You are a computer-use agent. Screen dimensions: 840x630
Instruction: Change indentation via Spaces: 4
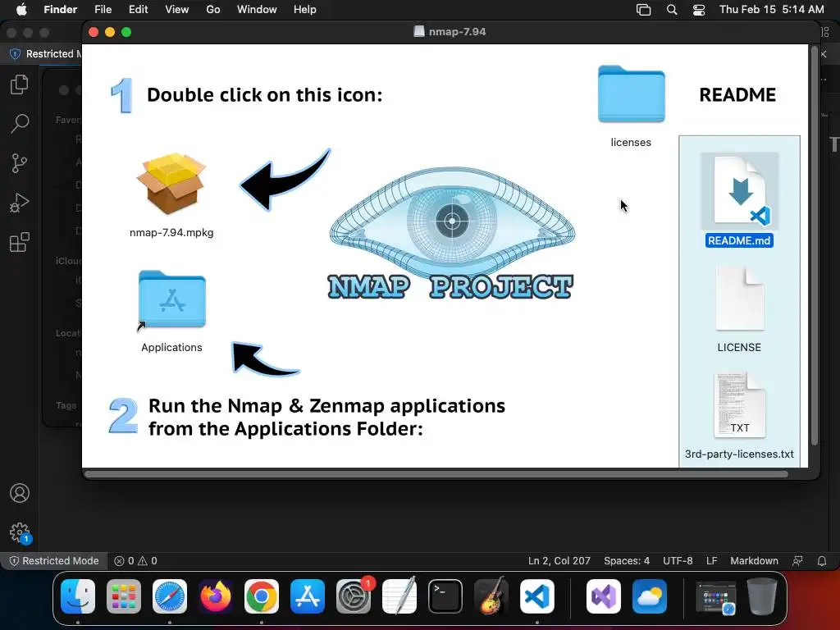626,561
